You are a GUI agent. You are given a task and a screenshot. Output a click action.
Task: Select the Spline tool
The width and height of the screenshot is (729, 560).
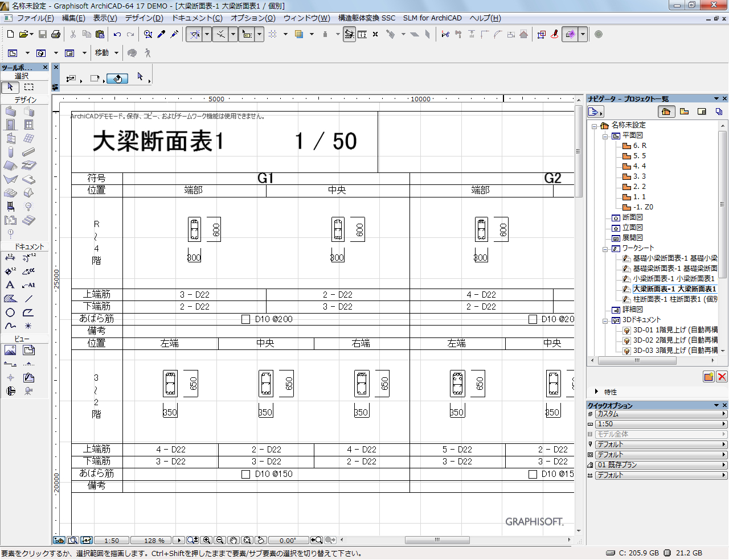10,326
